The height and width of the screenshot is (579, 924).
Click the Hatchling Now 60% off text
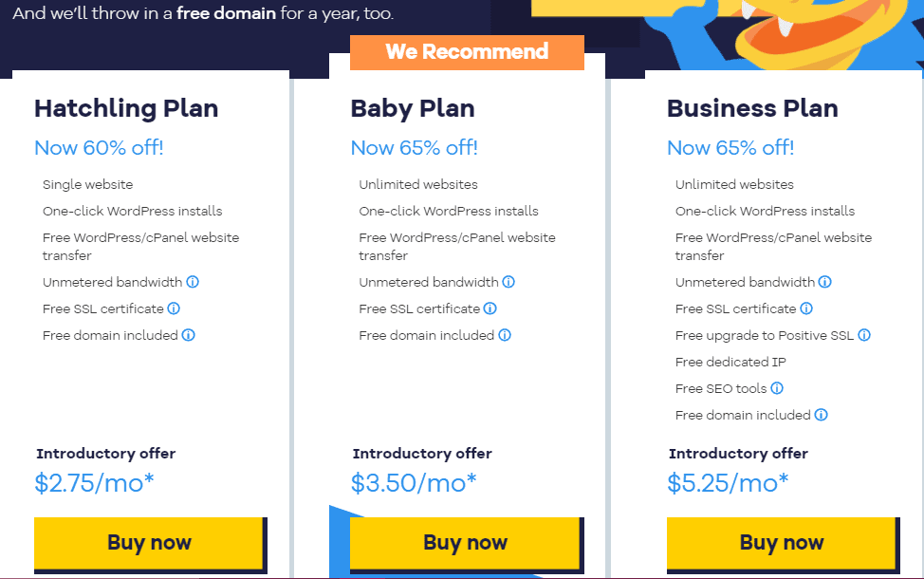click(99, 148)
